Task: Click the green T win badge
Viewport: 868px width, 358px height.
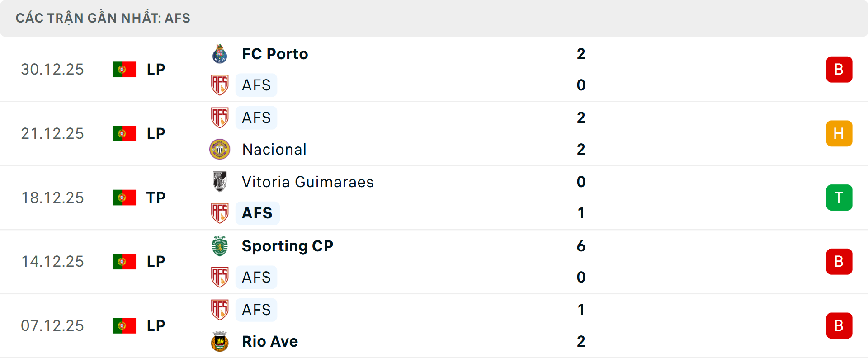Action: [x=839, y=198]
